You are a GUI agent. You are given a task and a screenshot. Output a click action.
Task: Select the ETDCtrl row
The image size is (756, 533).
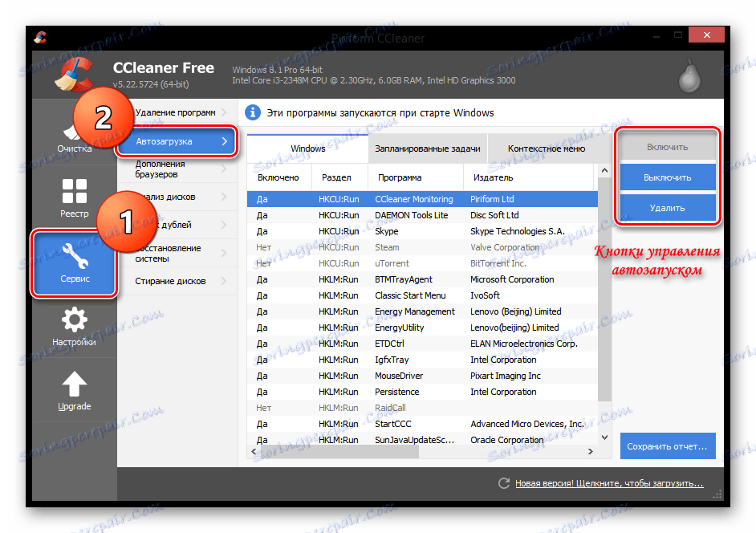tap(422, 344)
